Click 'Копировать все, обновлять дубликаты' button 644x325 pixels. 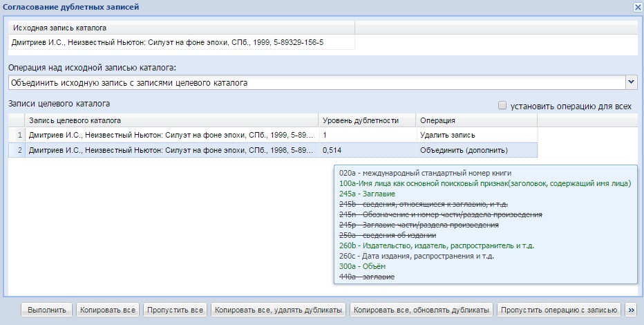click(x=422, y=310)
